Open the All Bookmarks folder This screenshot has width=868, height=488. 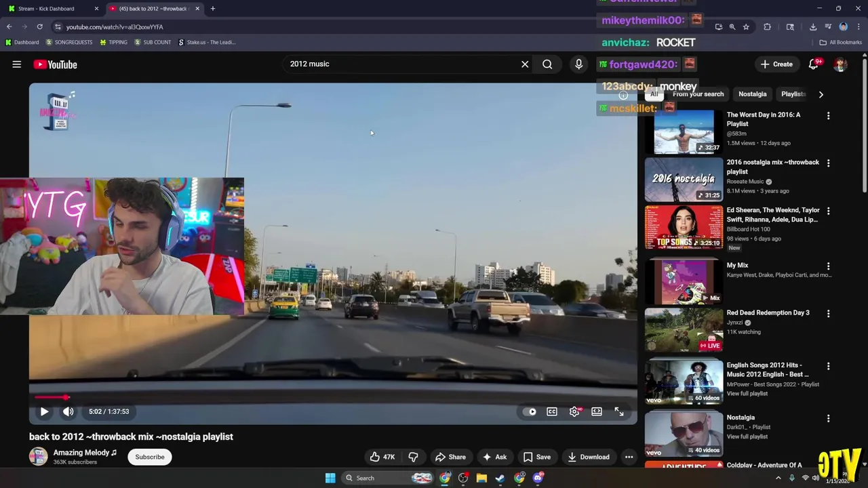841,42
